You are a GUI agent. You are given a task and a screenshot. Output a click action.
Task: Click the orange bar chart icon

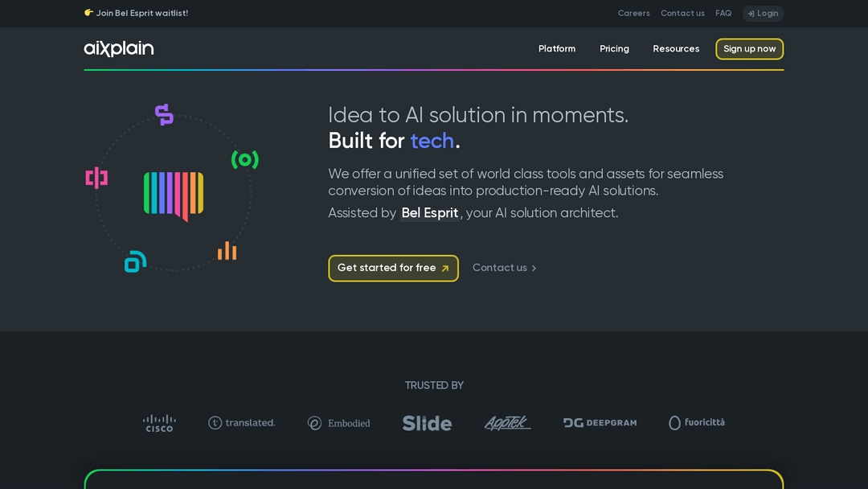click(227, 250)
